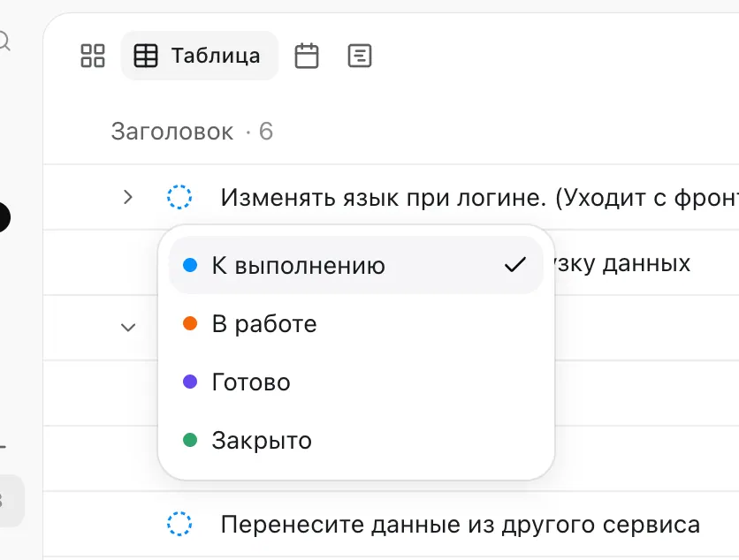Open the task ending in данных
The image size is (739, 560).
(622, 263)
